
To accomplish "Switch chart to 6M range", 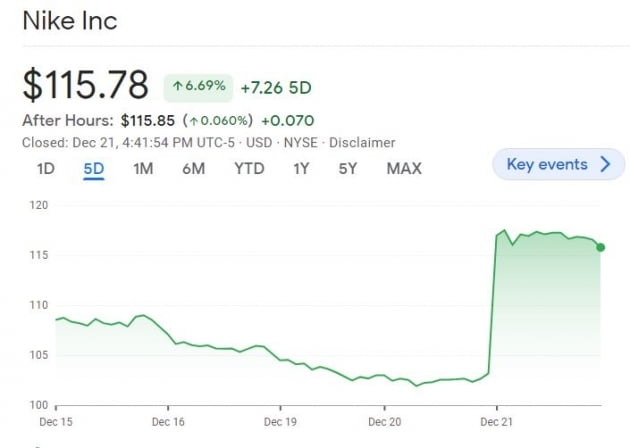I will point(193,168).
